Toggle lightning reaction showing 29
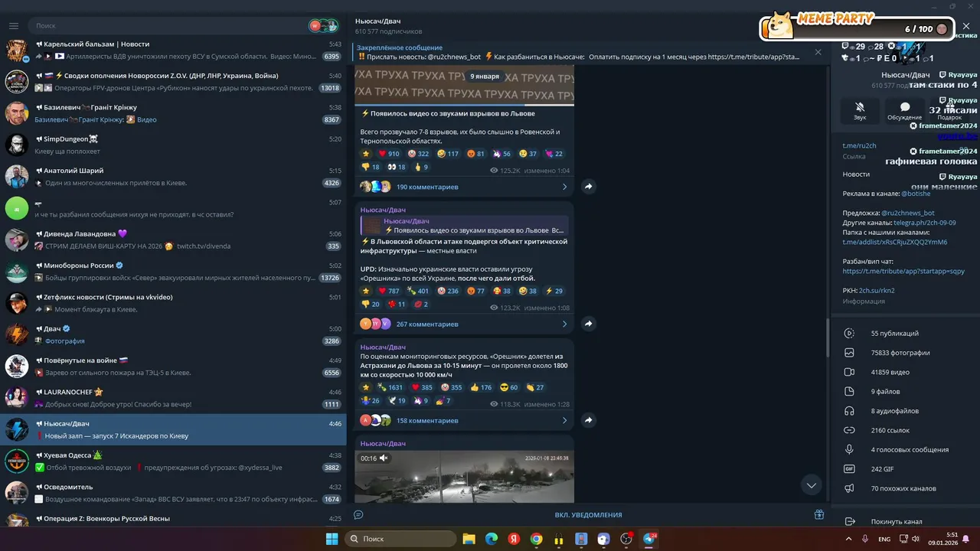The width and height of the screenshot is (980, 551). click(554, 291)
